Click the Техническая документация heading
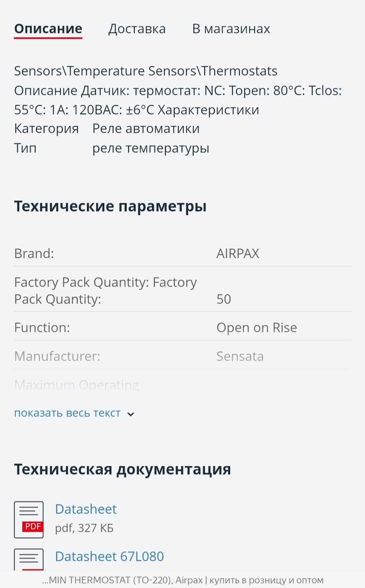 pos(122,469)
